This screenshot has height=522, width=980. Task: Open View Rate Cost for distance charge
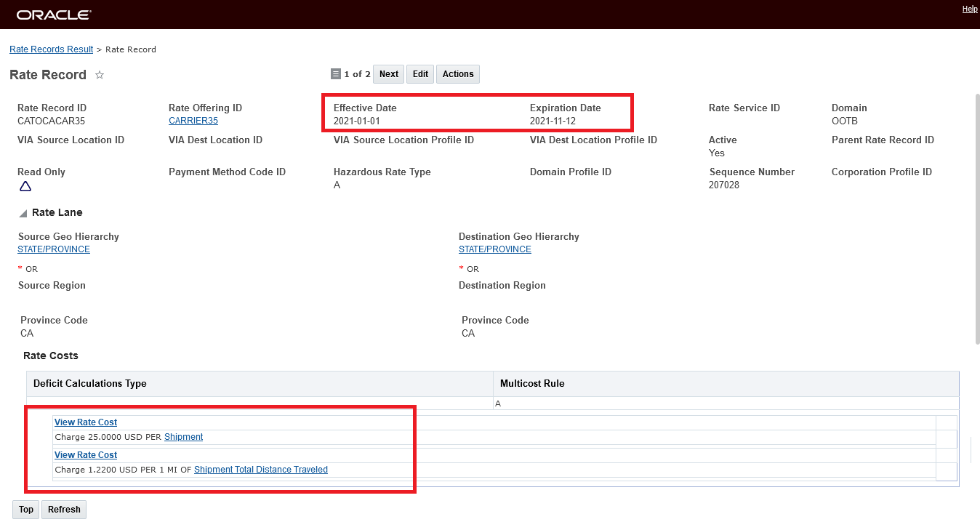point(86,455)
